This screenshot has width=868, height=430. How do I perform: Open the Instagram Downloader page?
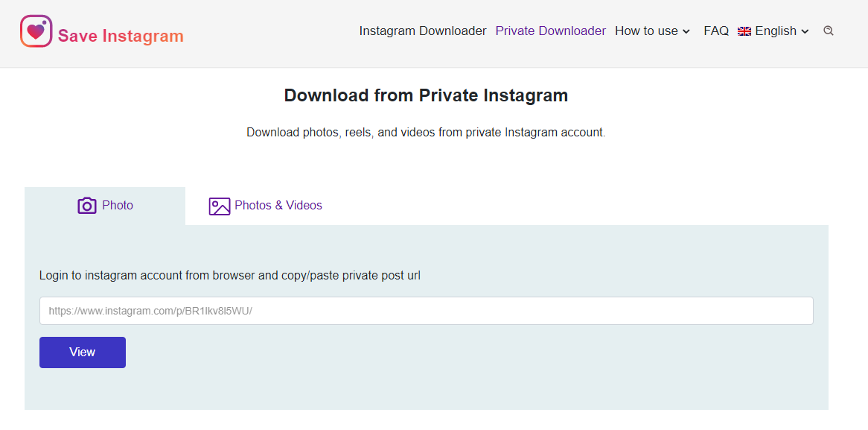click(x=422, y=31)
